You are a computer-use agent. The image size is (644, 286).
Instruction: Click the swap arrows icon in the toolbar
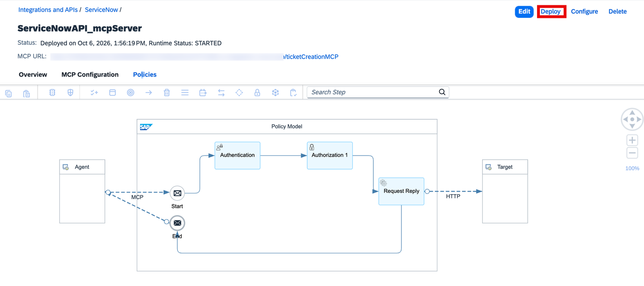point(221,92)
